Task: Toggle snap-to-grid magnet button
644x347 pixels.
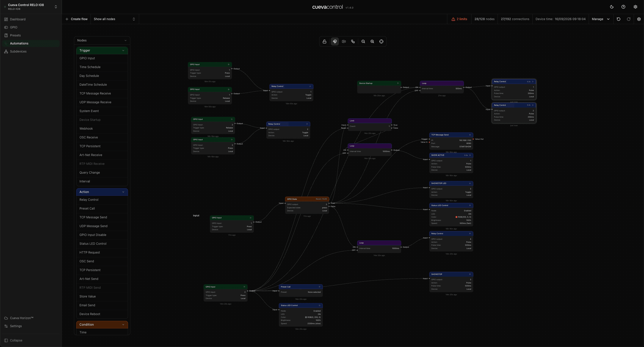Action: pyautogui.click(x=335, y=42)
